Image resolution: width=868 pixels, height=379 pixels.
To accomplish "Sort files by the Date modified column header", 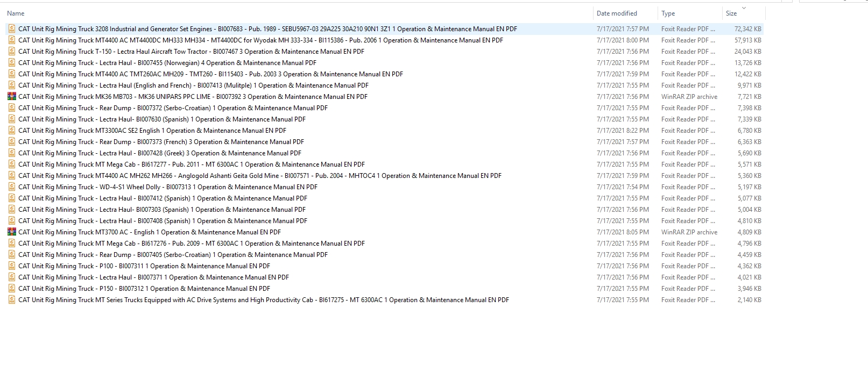I will [x=617, y=13].
